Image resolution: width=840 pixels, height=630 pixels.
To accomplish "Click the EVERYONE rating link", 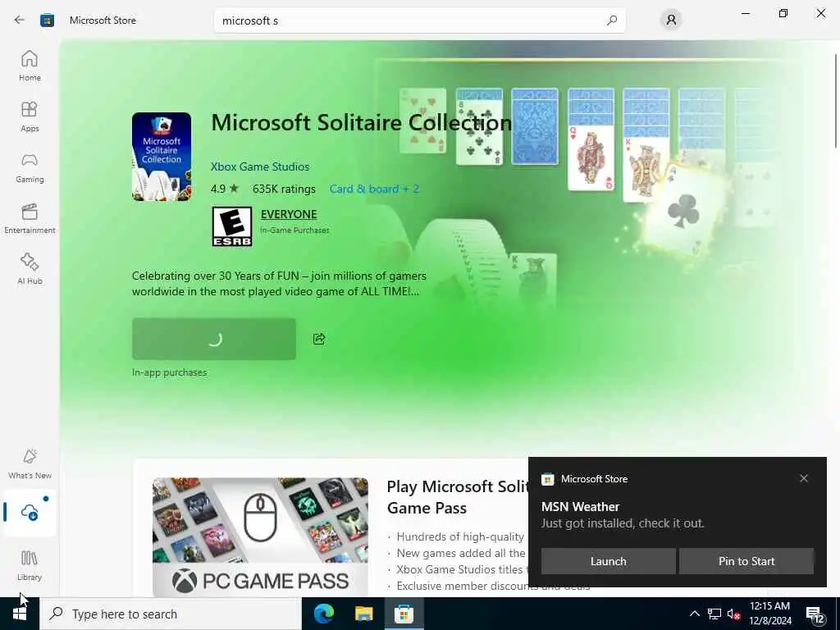I will 289,214.
